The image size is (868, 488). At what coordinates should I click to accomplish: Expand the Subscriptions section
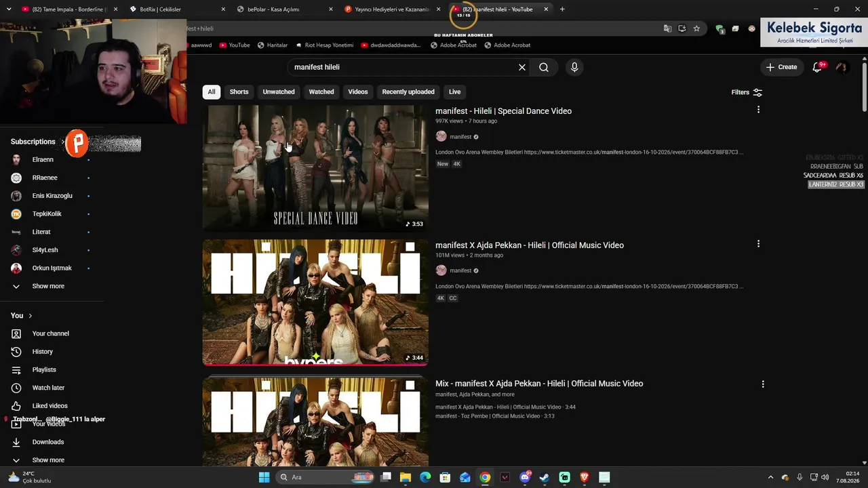(37, 142)
